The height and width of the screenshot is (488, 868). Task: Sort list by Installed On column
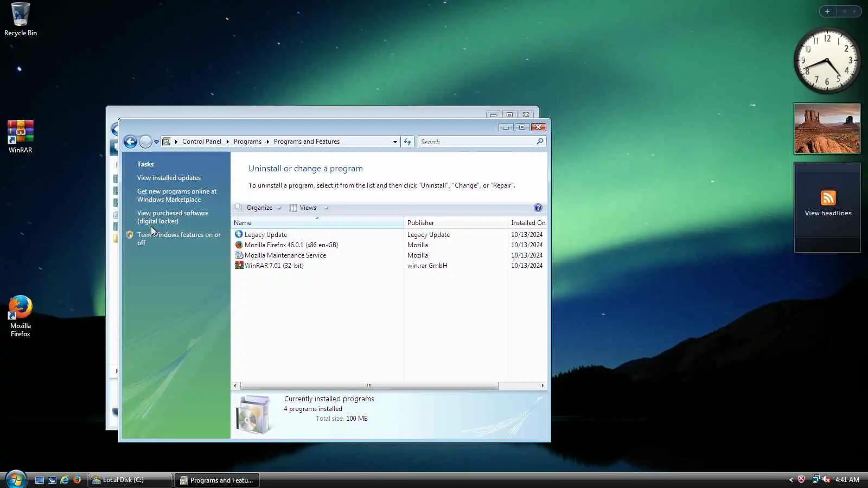527,223
